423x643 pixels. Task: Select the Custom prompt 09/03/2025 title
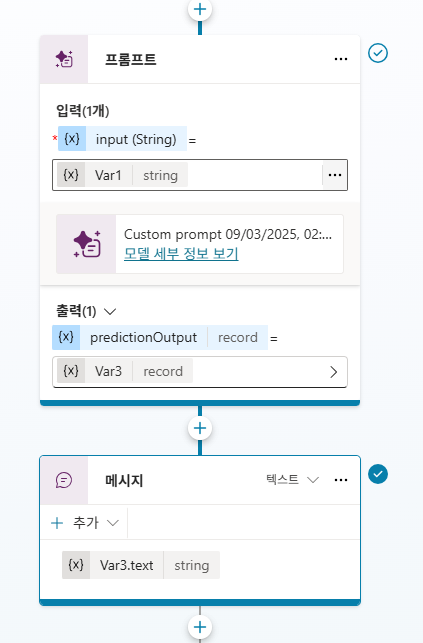[x=228, y=235]
